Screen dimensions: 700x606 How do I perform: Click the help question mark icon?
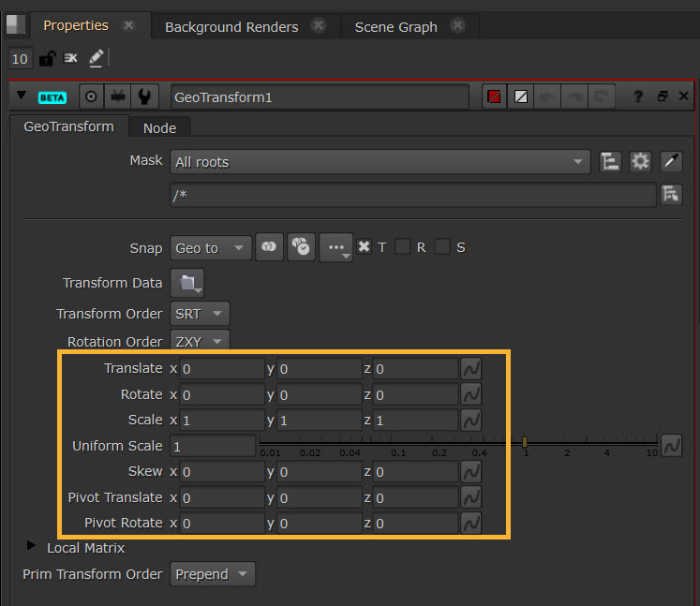click(x=638, y=96)
